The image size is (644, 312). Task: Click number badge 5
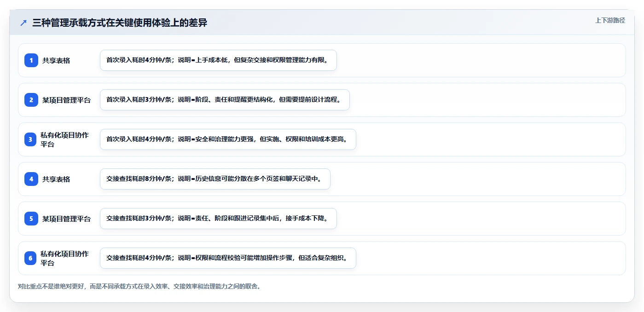(x=31, y=219)
